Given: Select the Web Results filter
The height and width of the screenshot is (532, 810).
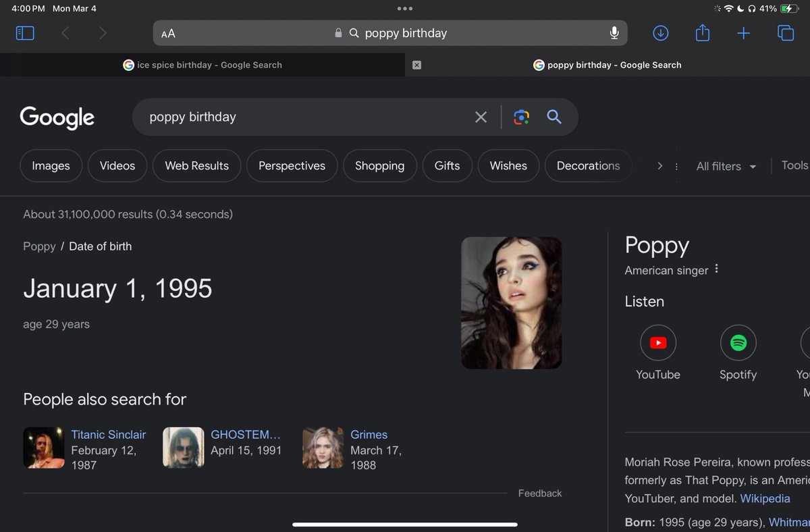Looking at the screenshot, I should 196,166.
